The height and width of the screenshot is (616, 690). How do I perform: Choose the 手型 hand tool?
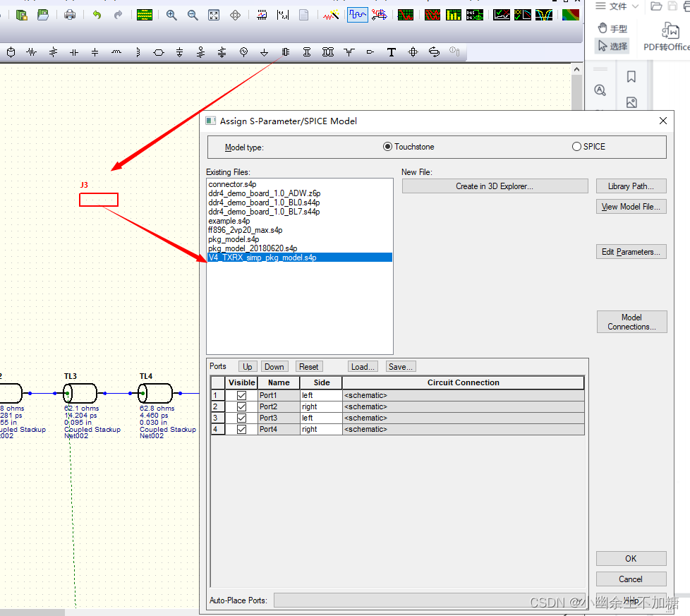(x=612, y=29)
